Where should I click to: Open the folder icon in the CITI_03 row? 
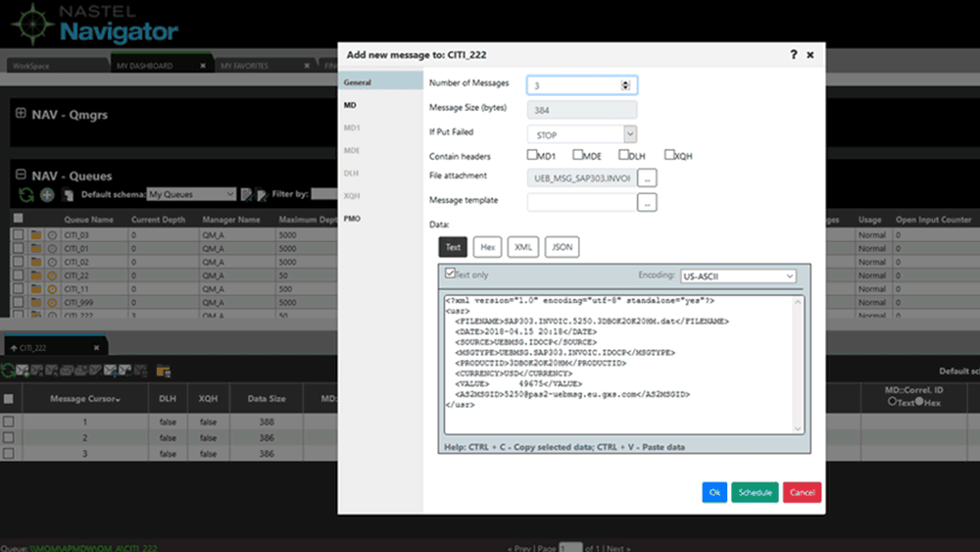tap(36, 235)
